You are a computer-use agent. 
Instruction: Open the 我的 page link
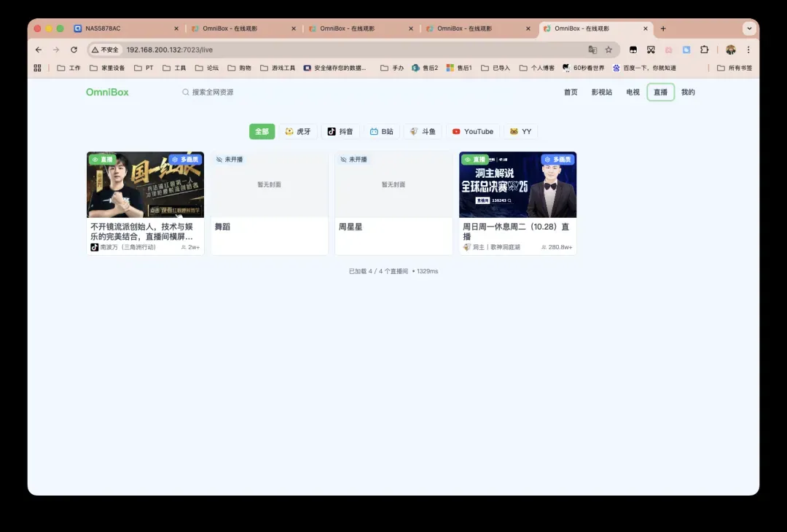(x=688, y=93)
